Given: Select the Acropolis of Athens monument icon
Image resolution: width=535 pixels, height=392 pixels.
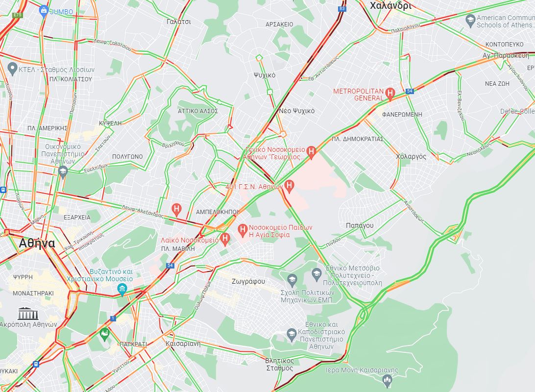Looking at the screenshot, I should pos(28,313).
